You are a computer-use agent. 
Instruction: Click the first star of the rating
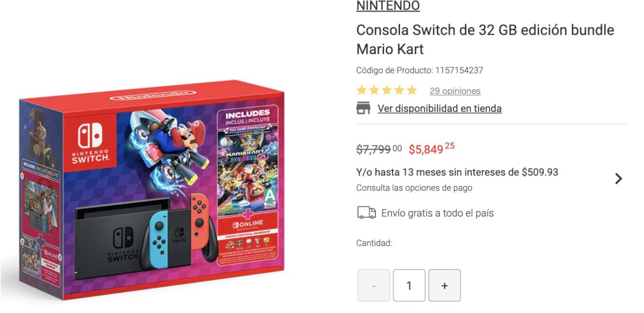coord(362,90)
